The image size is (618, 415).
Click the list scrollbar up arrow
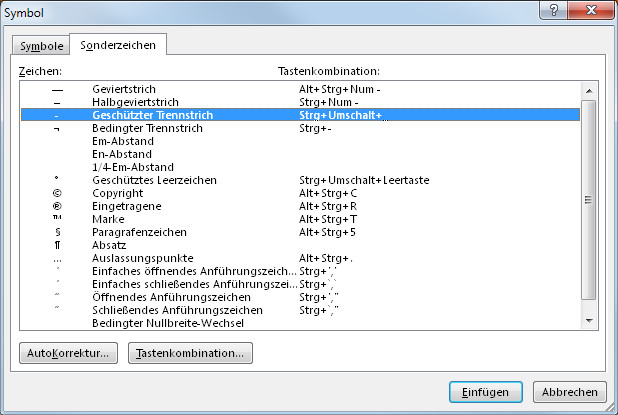pos(589,91)
